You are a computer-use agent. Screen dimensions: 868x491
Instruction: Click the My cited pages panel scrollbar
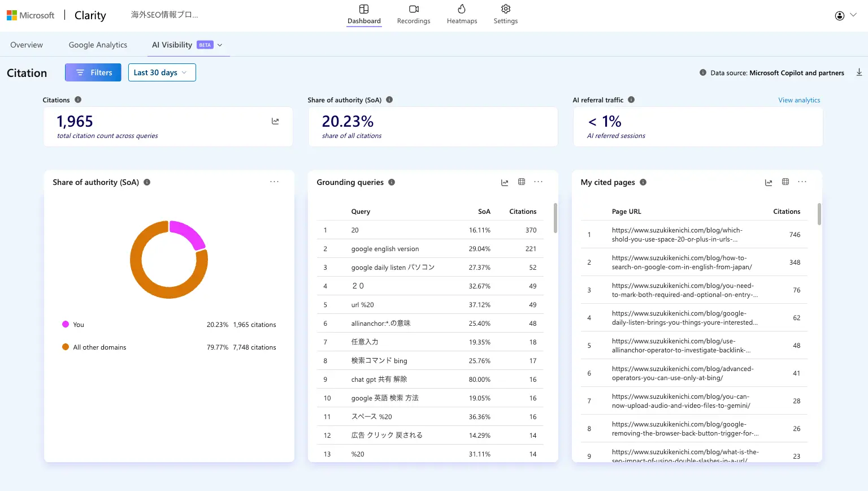pos(819,214)
